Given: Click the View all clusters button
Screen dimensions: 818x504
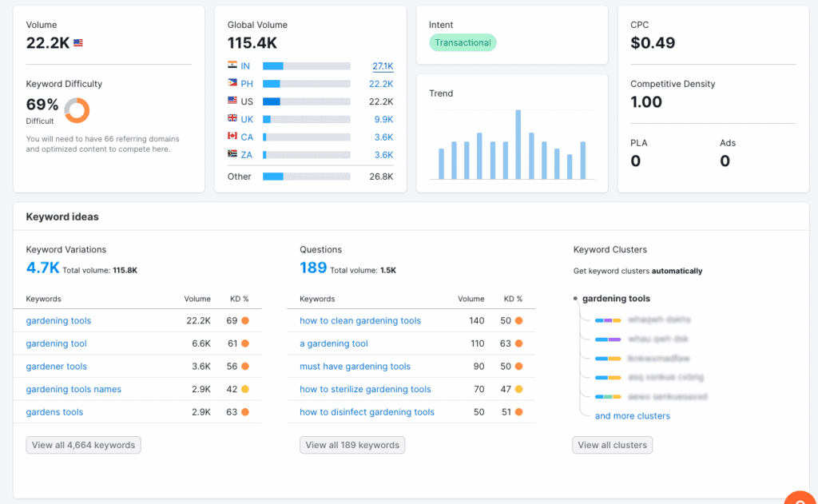Looking at the screenshot, I should (612, 445).
